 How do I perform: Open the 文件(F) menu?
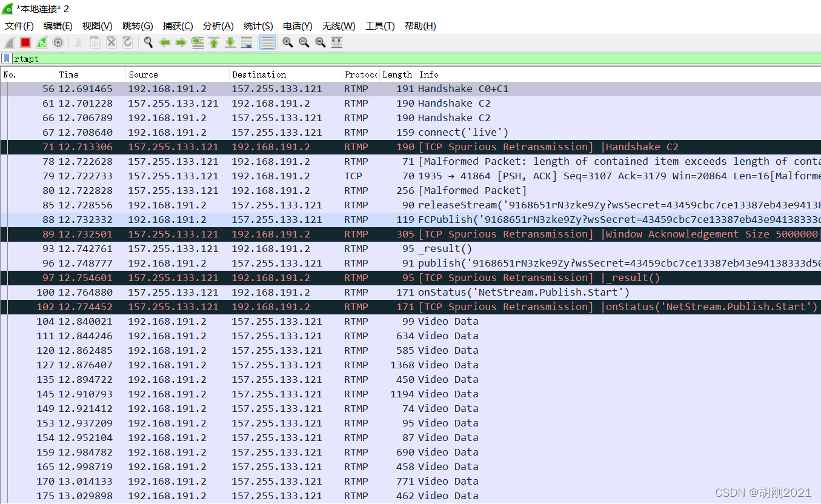19,26
